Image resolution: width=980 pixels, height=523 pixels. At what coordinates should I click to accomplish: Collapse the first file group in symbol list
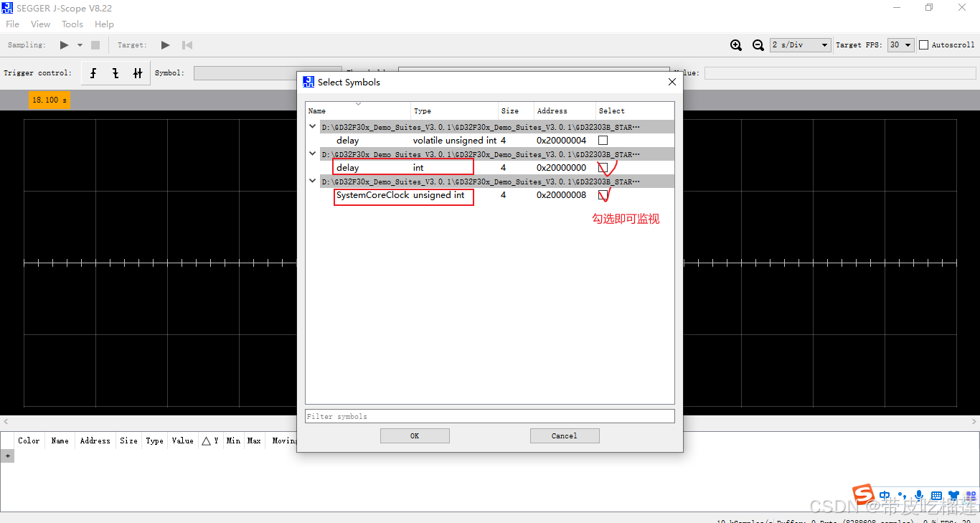tap(312, 127)
